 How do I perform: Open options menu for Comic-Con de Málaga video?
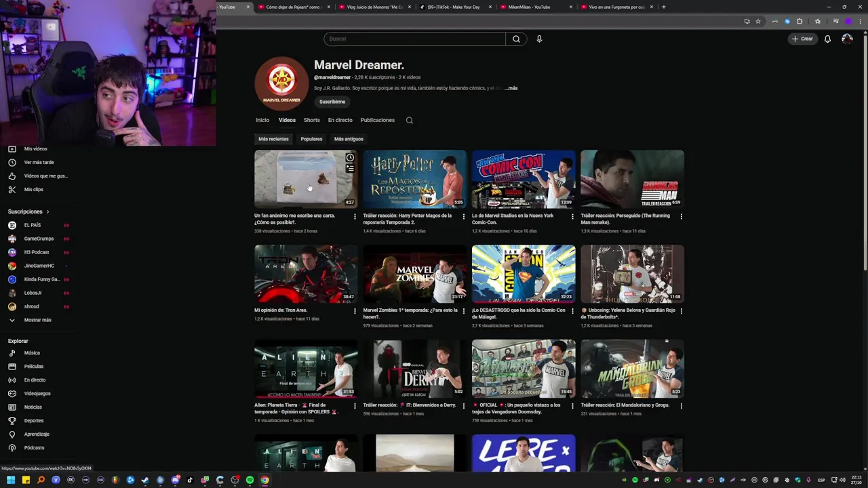tap(572, 311)
